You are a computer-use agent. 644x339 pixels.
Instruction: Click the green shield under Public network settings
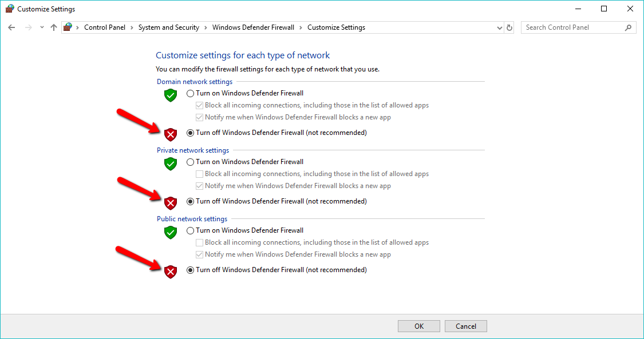point(171,233)
